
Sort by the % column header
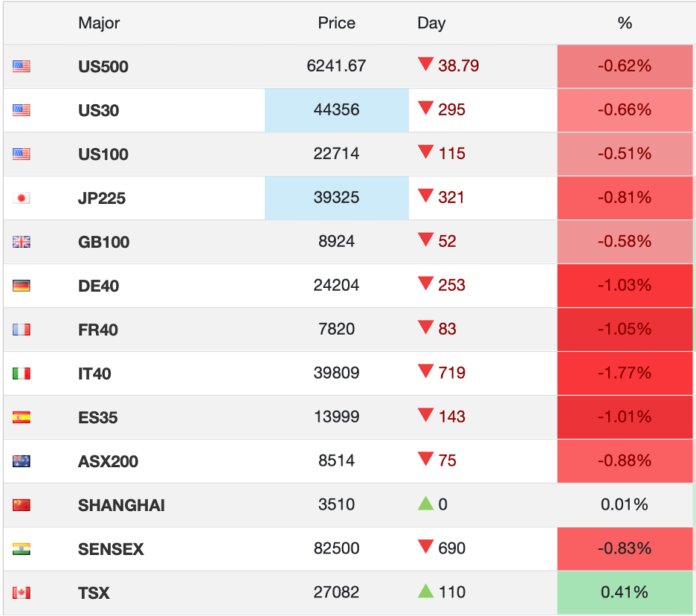pos(625,23)
